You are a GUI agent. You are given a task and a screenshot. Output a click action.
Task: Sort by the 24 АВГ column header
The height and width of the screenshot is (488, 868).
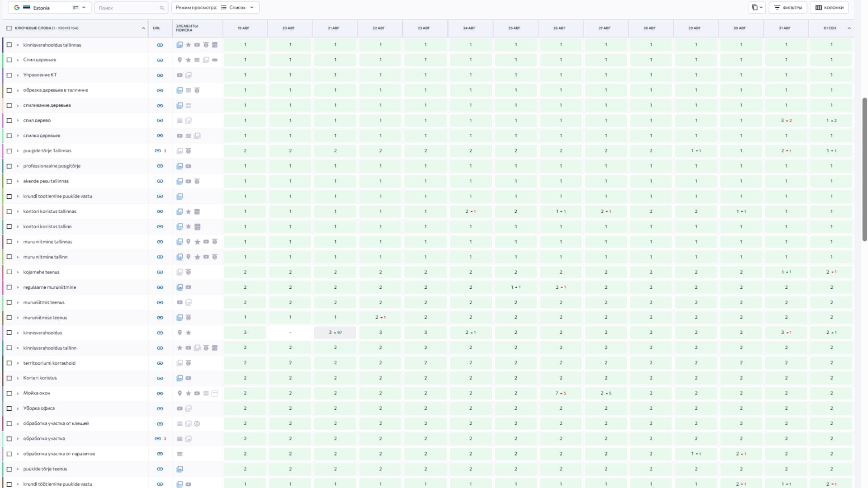(x=469, y=28)
